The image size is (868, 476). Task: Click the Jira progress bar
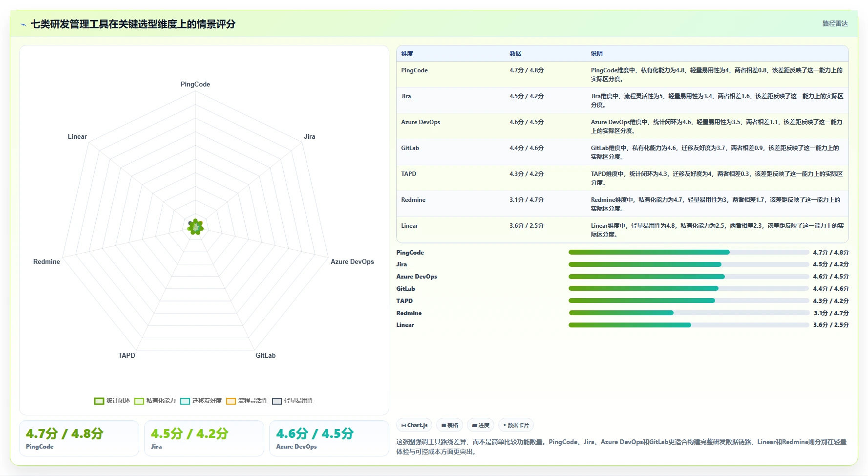tap(689, 264)
